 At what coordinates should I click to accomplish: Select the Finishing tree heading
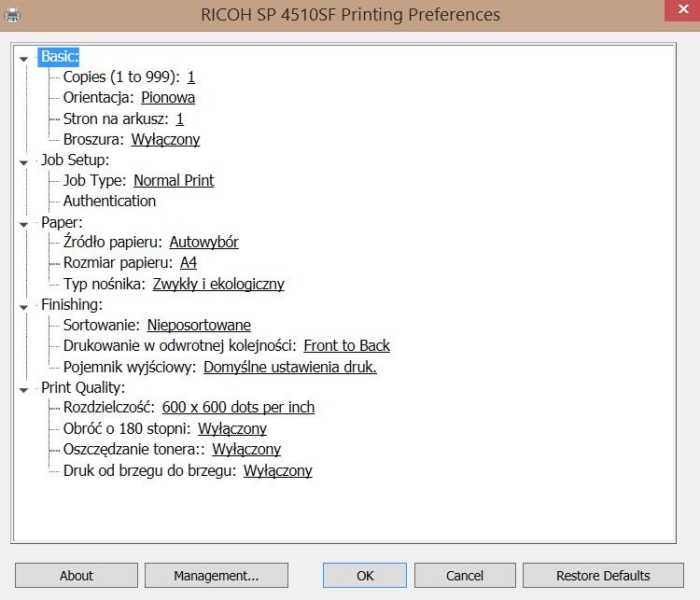click(72, 304)
